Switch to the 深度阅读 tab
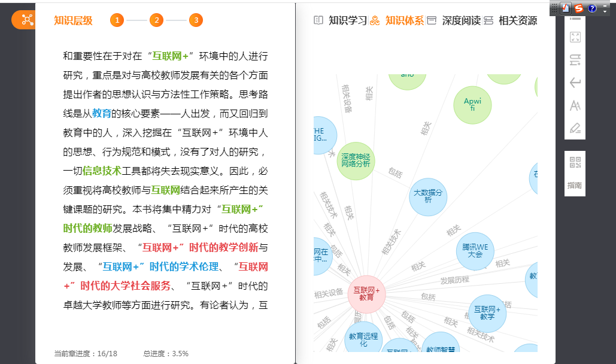The image size is (616, 364). 454,20
